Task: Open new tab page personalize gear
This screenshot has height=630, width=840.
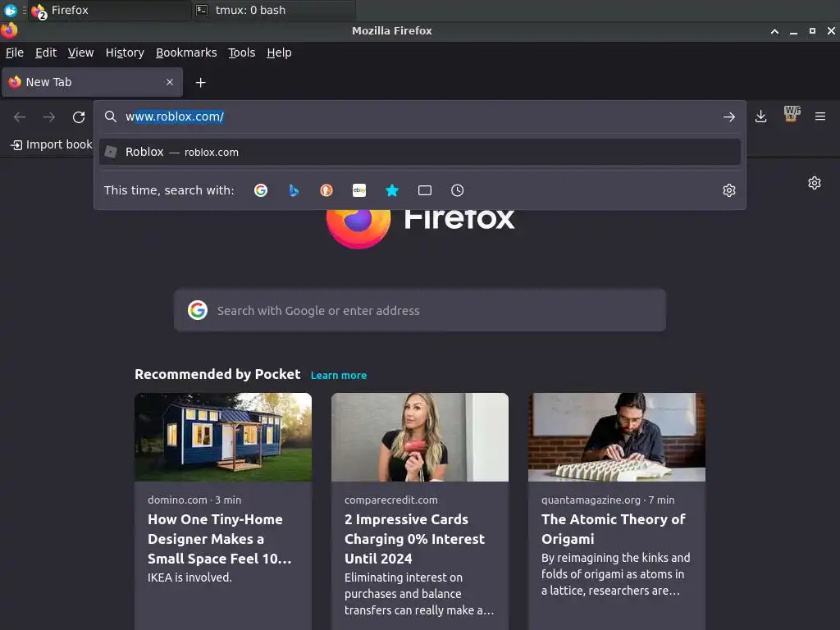Action: tap(815, 183)
